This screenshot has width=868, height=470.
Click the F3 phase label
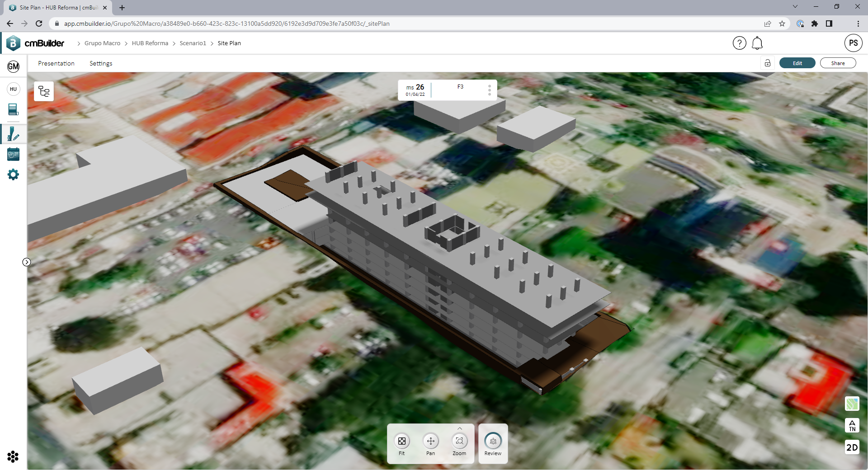coord(460,87)
